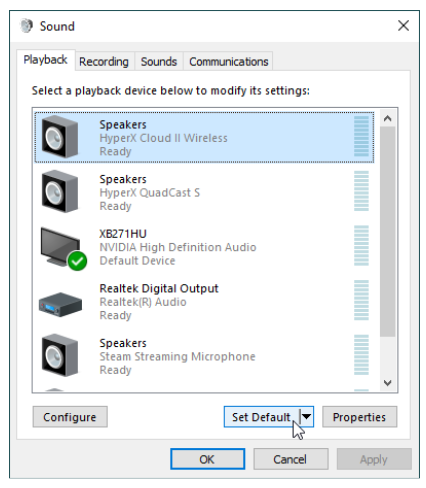Image resolution: width=426 pixels, height=488 pixels.
Task: Open the Set Default dropdown arrow
Action: coord(307,416)
